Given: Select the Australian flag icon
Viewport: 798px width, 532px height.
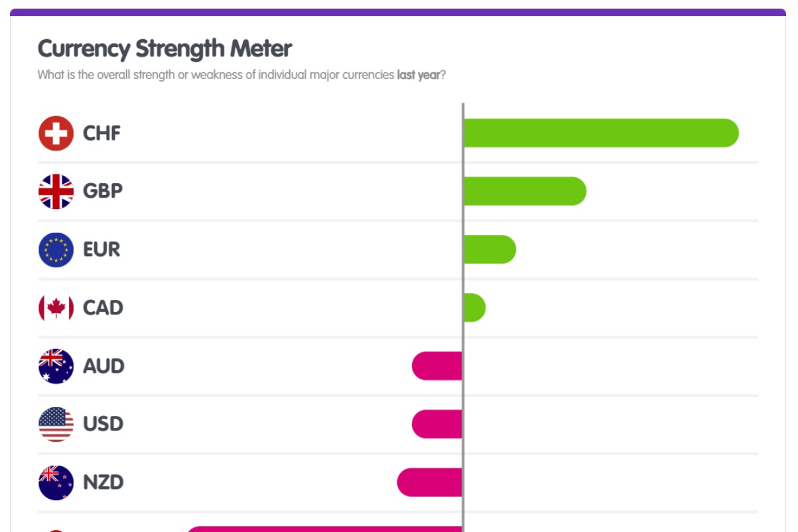Looking at the screenshot, I should (56, 366).
